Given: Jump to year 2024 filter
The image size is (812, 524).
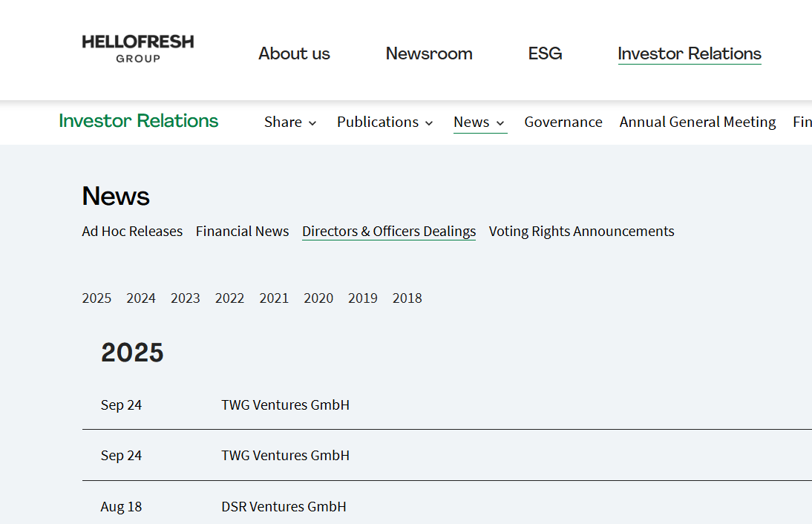Looking at the screenshot, I should click(x=141, y=298).
